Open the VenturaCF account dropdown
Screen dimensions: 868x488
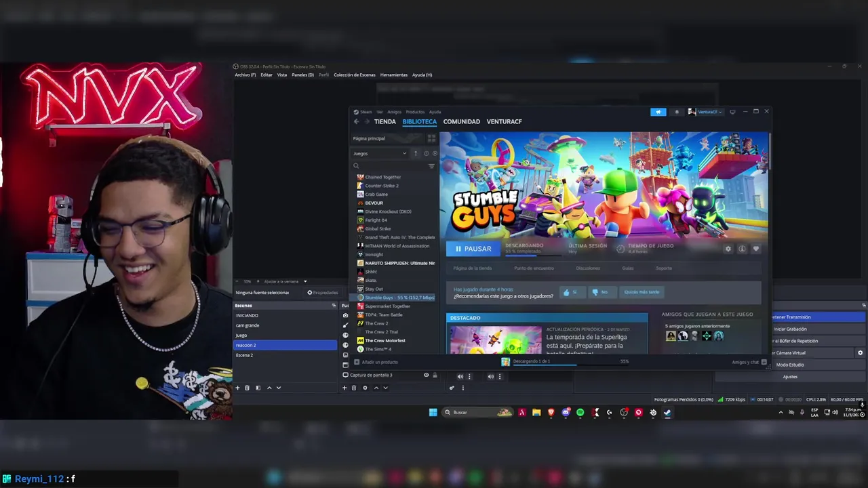tap(705, 112)
